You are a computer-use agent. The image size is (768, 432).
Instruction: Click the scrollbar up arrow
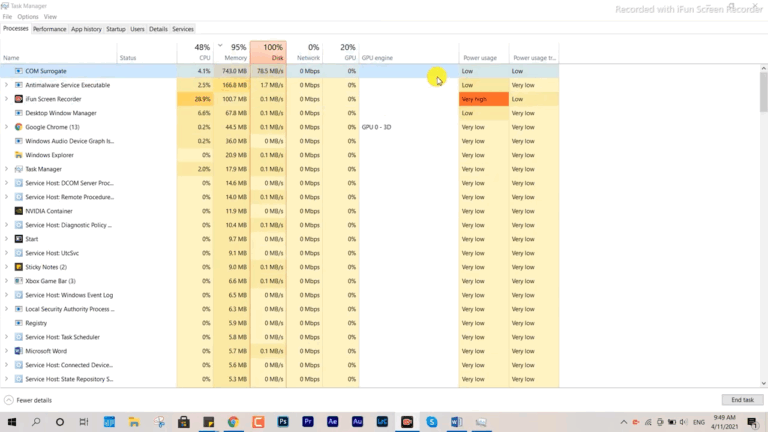[x=764, y=69]
